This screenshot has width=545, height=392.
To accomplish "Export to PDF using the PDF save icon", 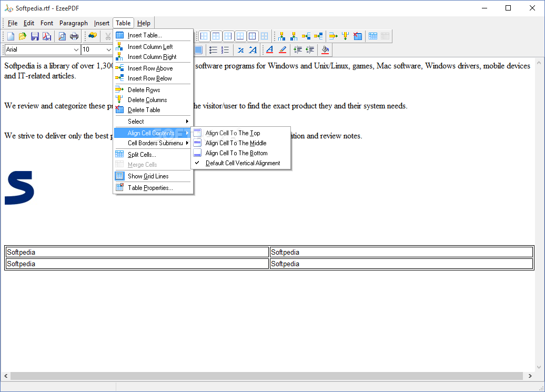I will point(47,36).
